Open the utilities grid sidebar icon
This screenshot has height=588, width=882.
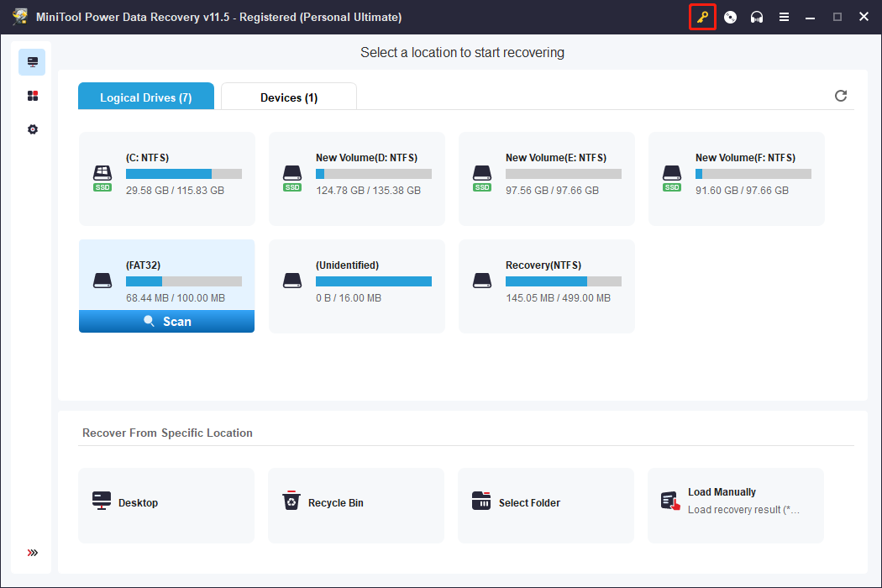pyautogui.click(x=32, y=96)
